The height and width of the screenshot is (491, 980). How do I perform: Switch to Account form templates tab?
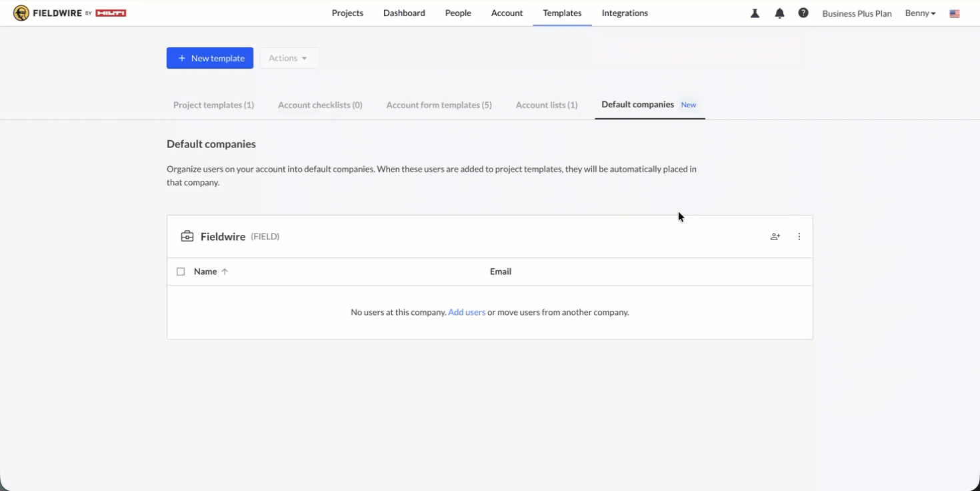[439, 105]
